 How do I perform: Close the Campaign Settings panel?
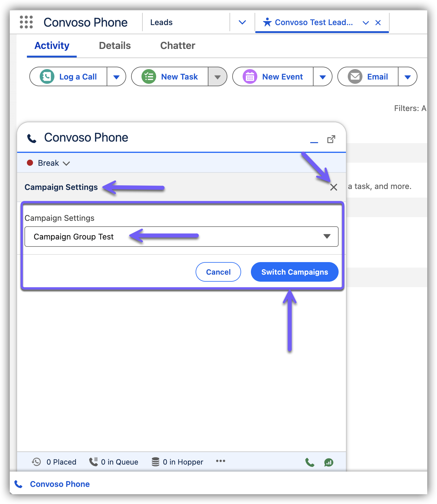click(334, 187)
